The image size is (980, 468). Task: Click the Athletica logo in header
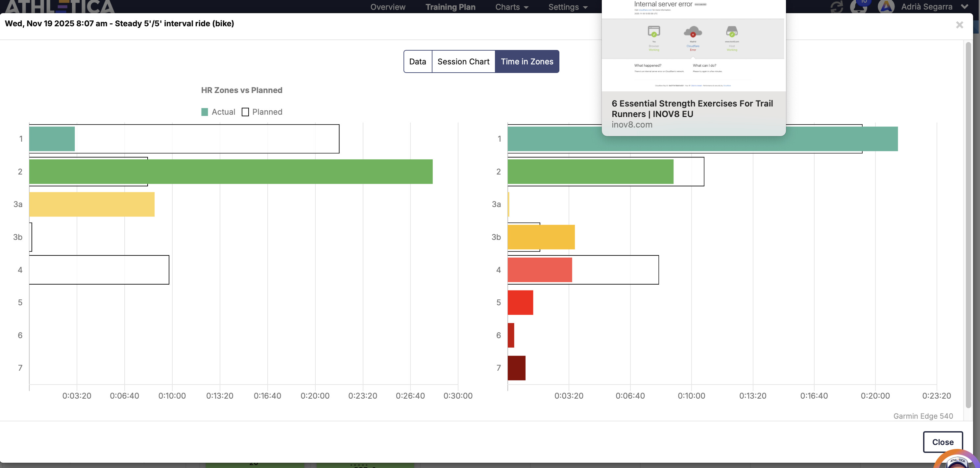click(60, 7)
